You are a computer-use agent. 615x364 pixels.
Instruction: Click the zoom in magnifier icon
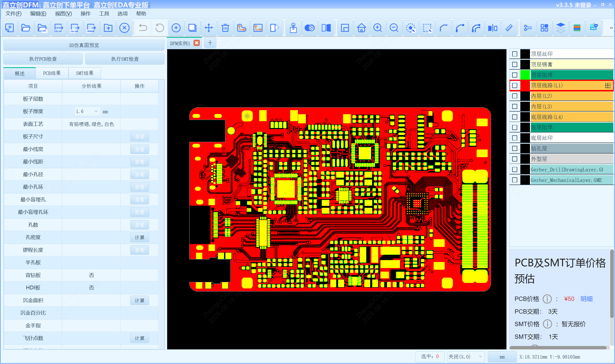point(378,28)
